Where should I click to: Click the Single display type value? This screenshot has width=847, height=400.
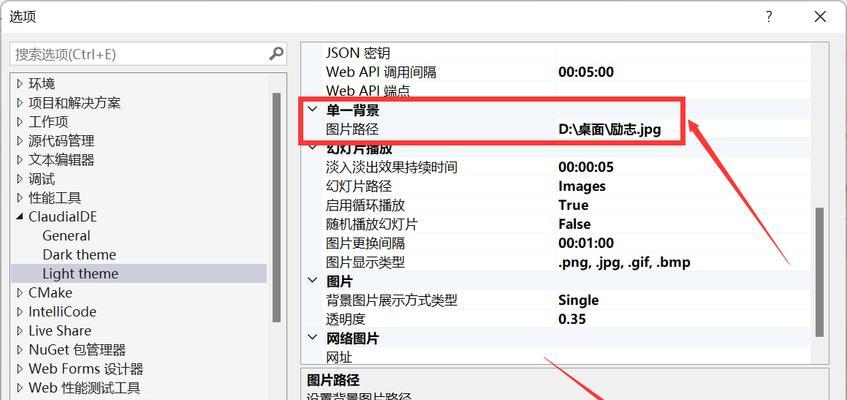[579, 300]
